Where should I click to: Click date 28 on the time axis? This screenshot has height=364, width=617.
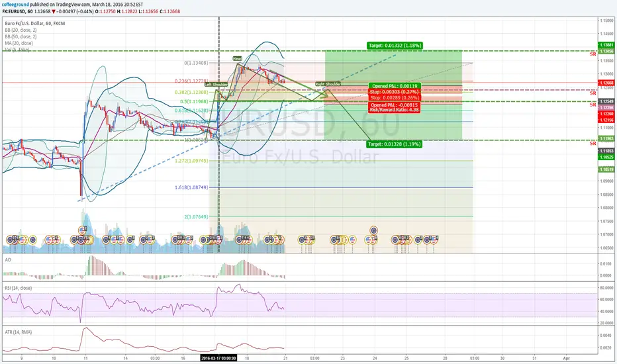(x=445, y=359)
